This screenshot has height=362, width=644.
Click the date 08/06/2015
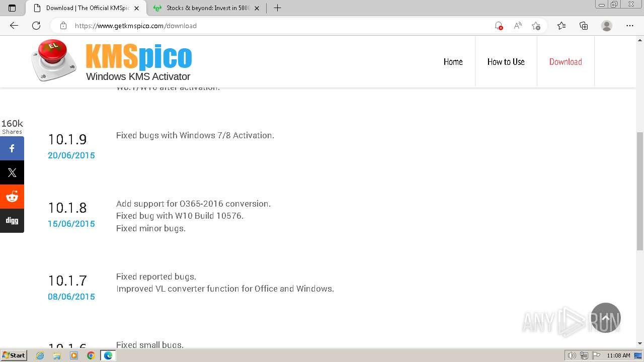pos(71,297)
